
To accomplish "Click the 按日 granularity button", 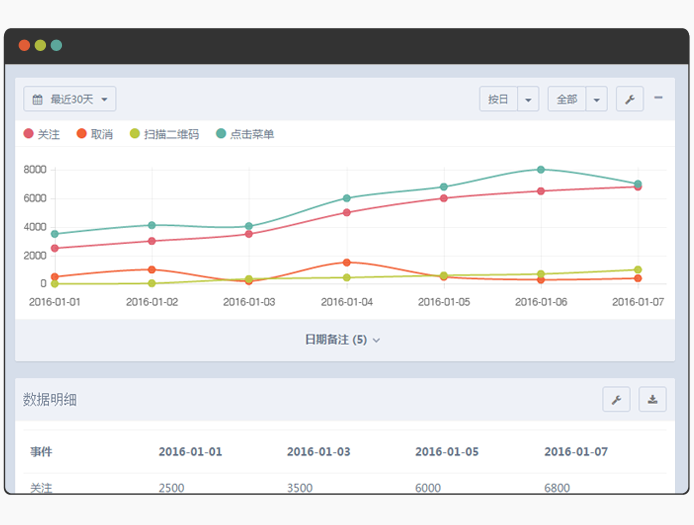I will [x=498, y=99].
